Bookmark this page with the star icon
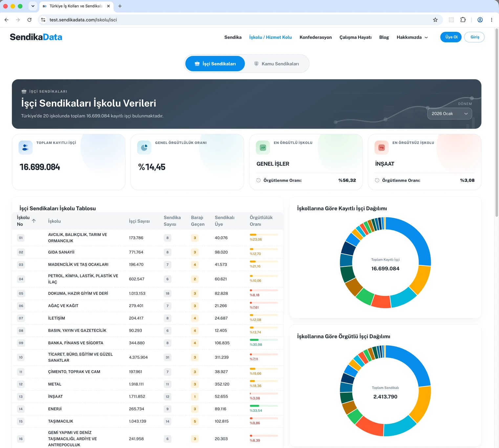This screenshot has height=448, width=499. point(435,20)
